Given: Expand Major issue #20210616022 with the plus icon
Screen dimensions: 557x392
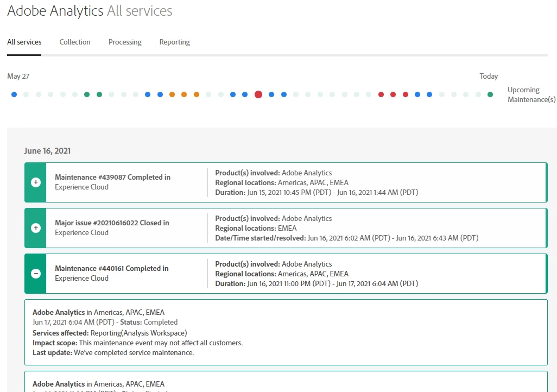Looking at the screenshot, I should pyautogui.click(x=35, y=228).
